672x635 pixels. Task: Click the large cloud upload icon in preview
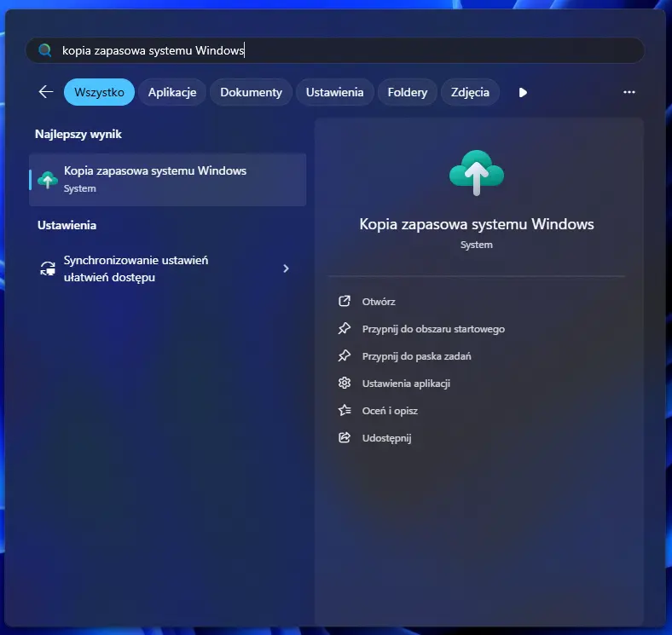477,173
